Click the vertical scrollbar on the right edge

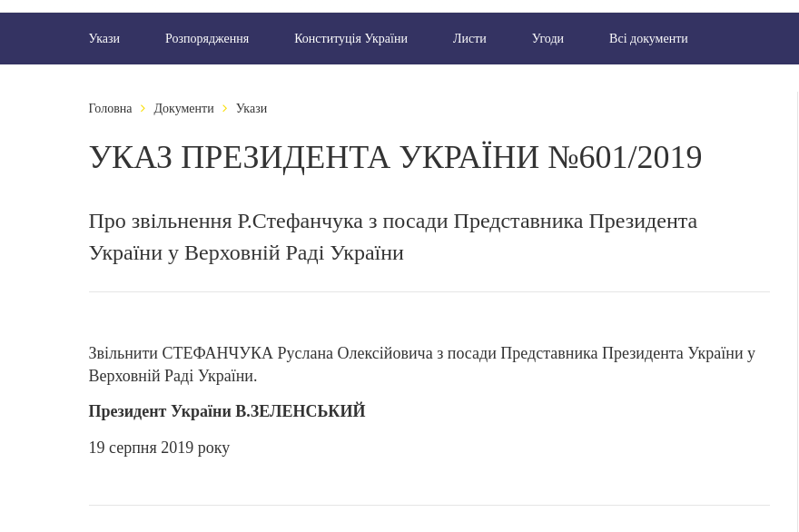(797, 309)
